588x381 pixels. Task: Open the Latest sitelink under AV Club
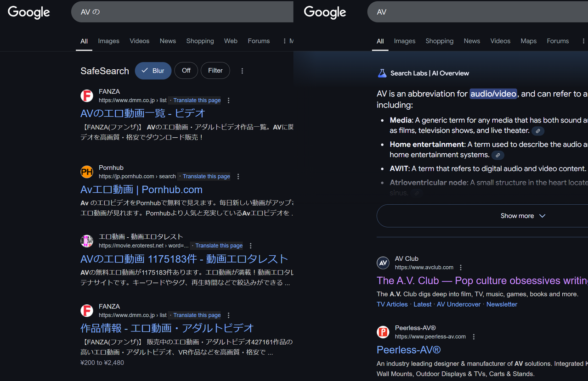click(x=423, y=304)
